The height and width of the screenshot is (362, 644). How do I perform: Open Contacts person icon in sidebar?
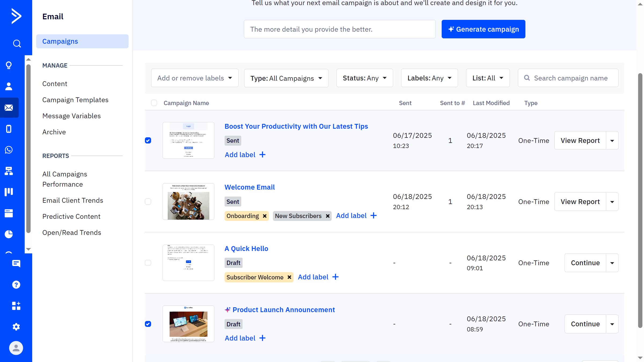coord(9,86)
